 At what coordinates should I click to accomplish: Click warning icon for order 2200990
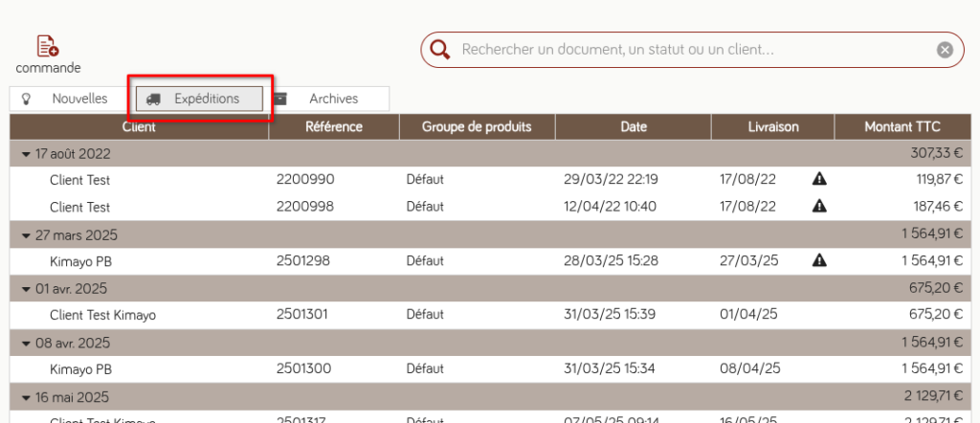818,179
